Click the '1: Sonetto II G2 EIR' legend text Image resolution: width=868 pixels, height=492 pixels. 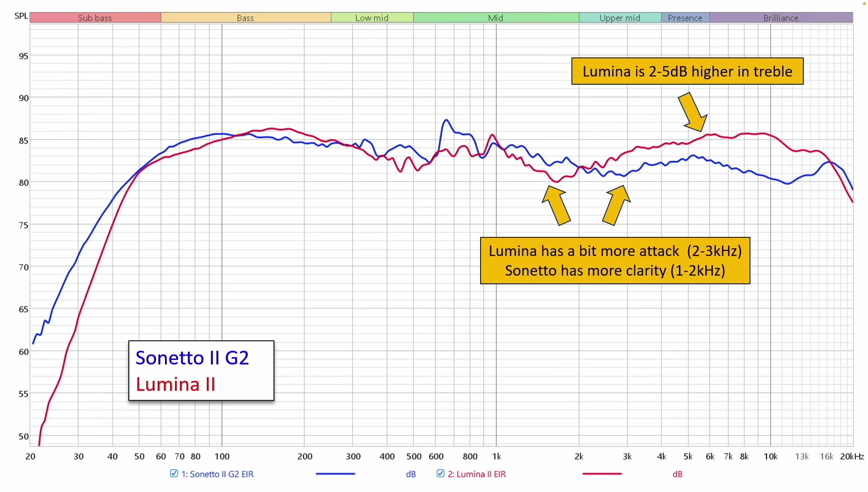coord(217,474)
